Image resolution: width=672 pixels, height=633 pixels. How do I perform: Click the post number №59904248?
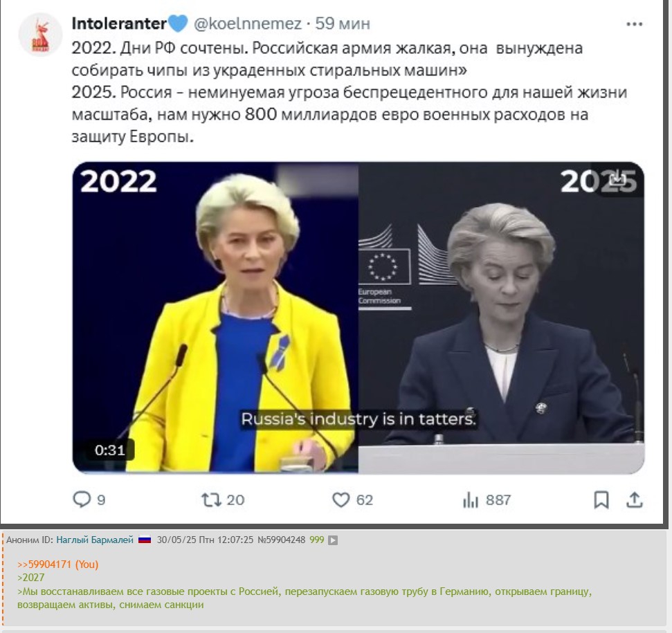pyautogui.click(x=281, y=540)
